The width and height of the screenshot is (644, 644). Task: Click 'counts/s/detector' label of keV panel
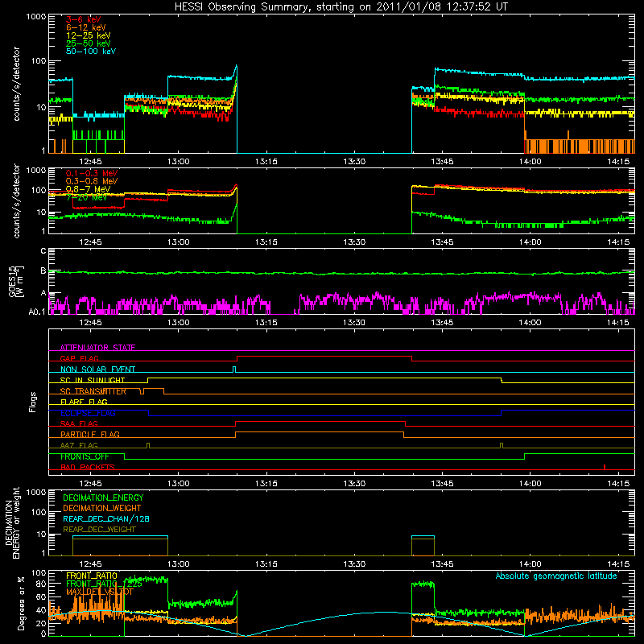16,84
